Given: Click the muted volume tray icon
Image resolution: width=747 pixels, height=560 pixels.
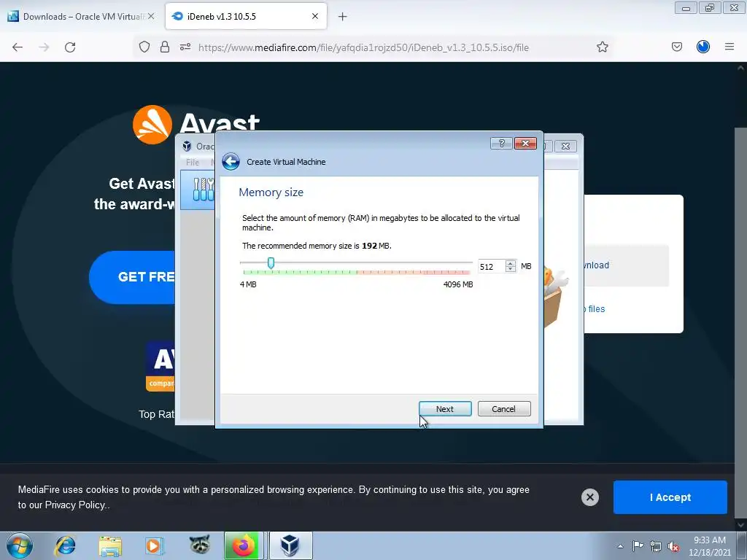Looking at the screenshot, I should 673,546.
